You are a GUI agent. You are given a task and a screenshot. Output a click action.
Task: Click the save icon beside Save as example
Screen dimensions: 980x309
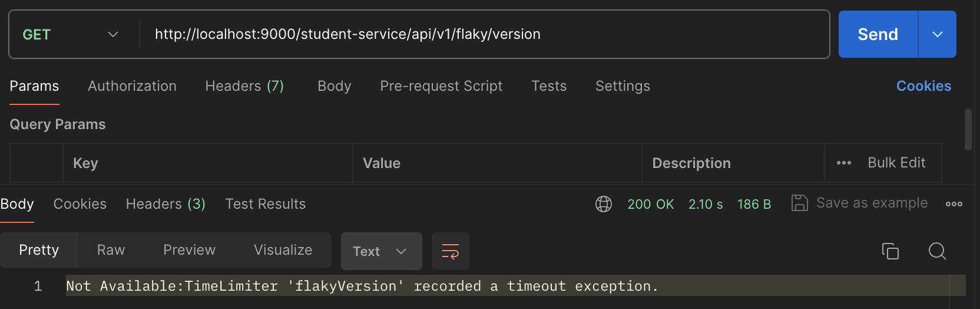click(x=799, y=203)
